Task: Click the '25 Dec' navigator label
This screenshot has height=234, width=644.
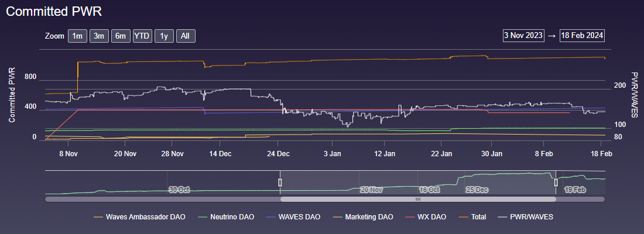Action: coord(477,190)
